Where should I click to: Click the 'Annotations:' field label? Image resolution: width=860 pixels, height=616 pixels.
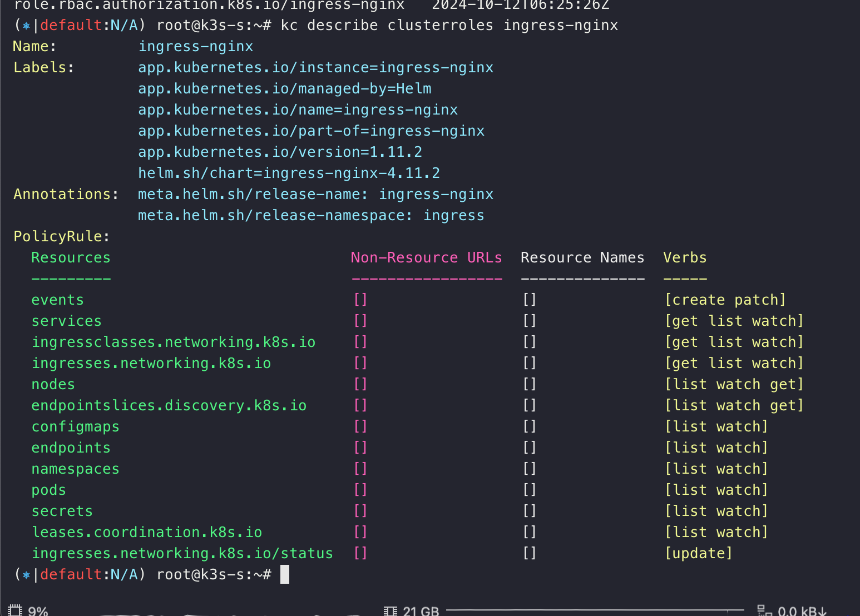[66, 195]
